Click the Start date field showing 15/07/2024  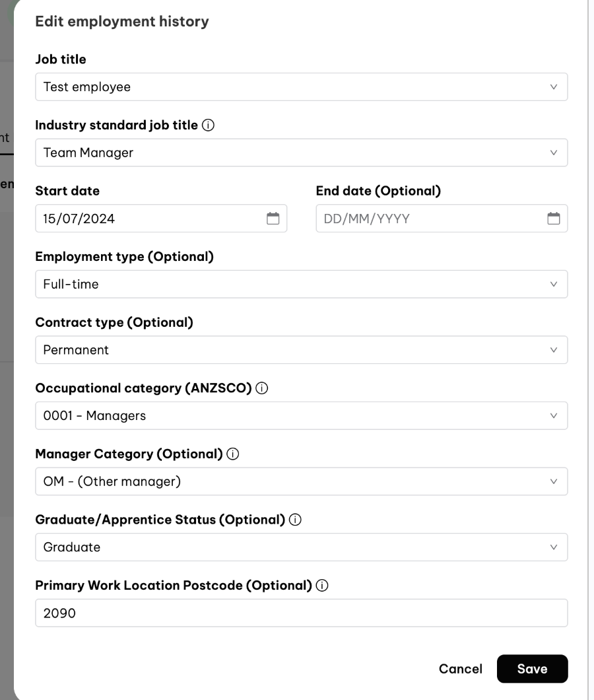pyautogui.click(x=161, y=219)
